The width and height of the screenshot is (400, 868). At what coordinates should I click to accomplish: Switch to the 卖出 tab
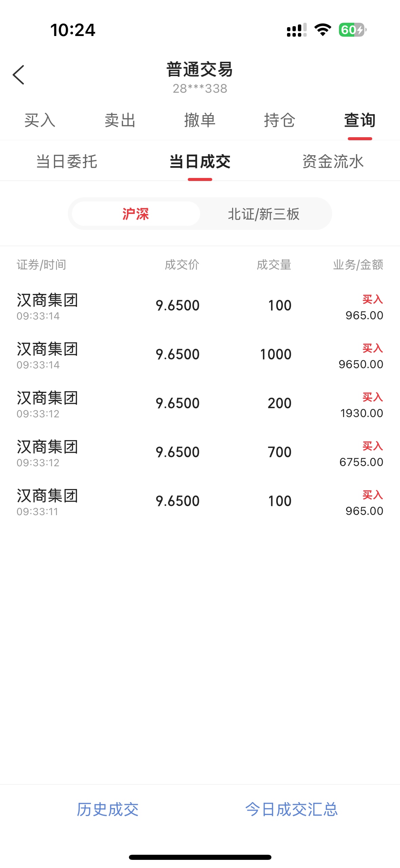point(120,120)
